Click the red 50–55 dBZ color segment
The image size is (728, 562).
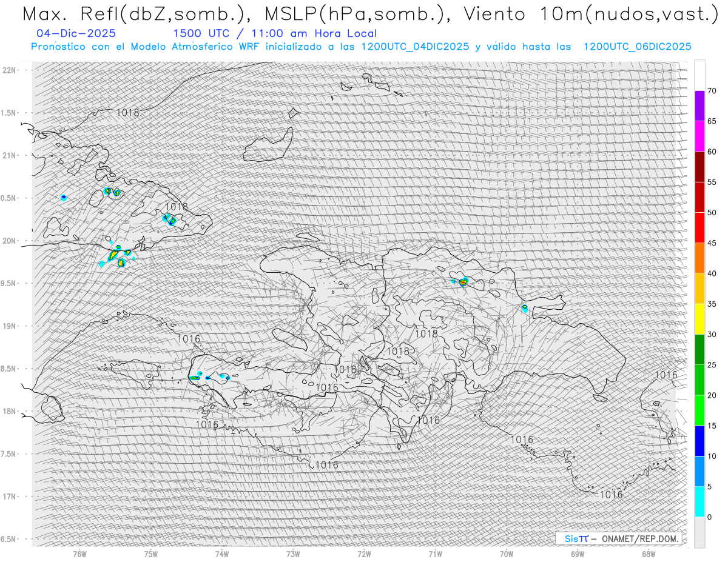click(x=699, y=198)
